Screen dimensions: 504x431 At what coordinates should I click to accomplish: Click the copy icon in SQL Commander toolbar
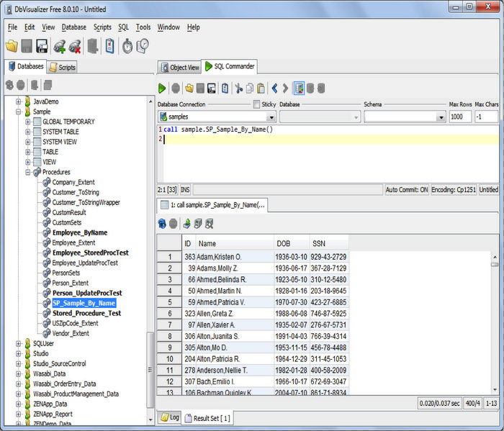(249, 89)
